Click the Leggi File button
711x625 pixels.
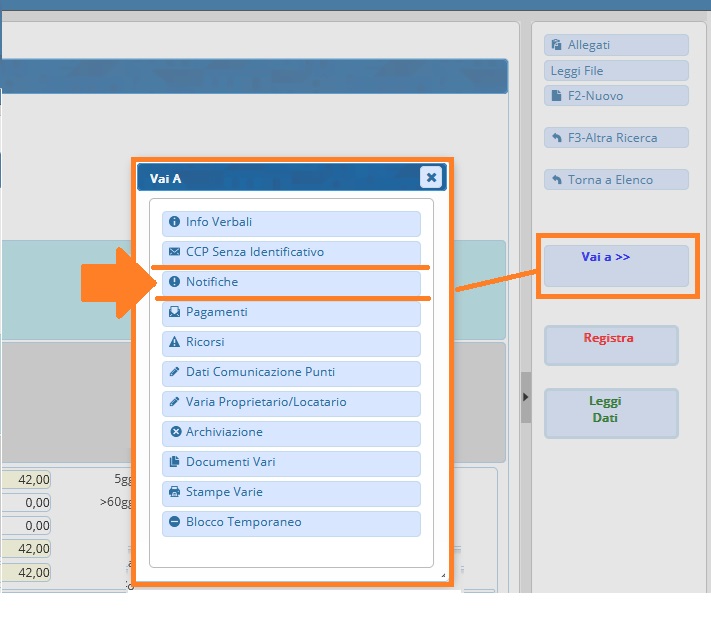point(616,71)
